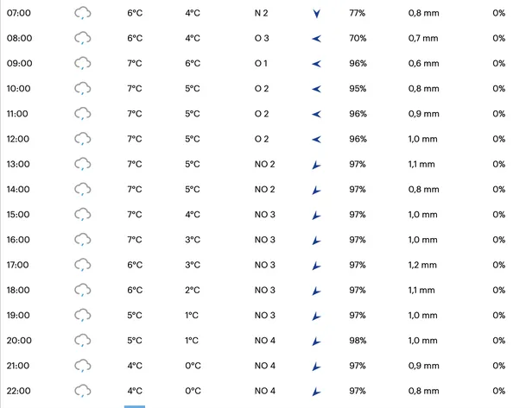Click the east wind arrow at 10:00

click(317, 89)
